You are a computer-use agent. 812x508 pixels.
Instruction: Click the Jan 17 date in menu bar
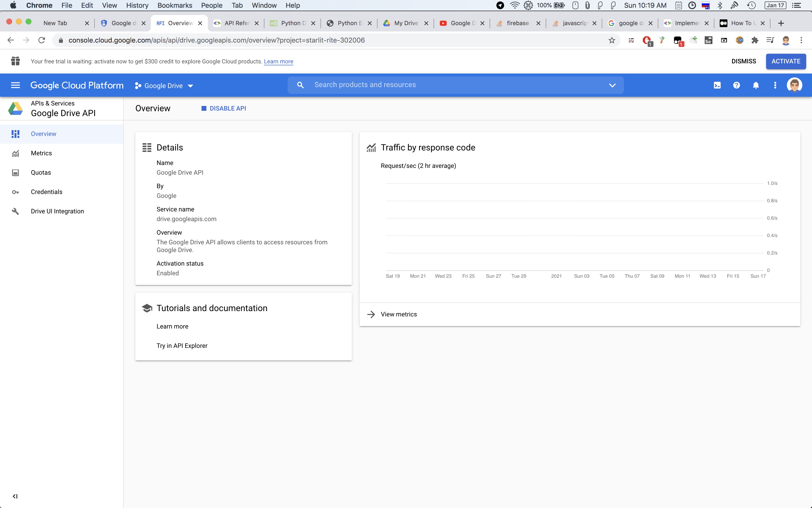click(x=775, y=5)
